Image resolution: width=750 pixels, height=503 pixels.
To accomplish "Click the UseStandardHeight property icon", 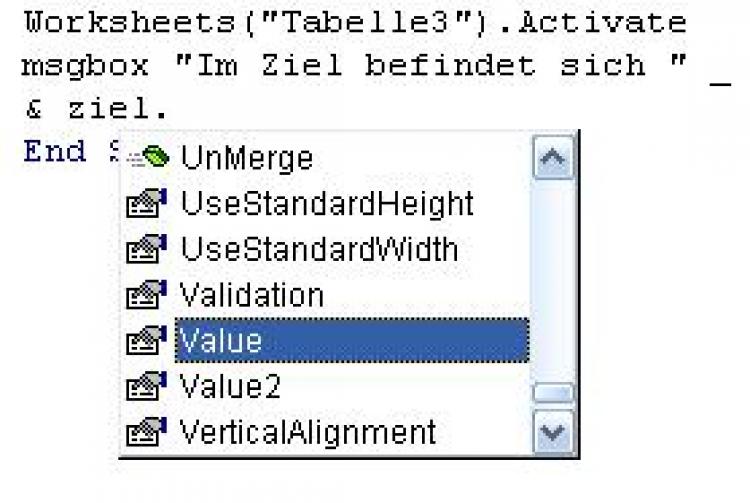I will [149, 205].
